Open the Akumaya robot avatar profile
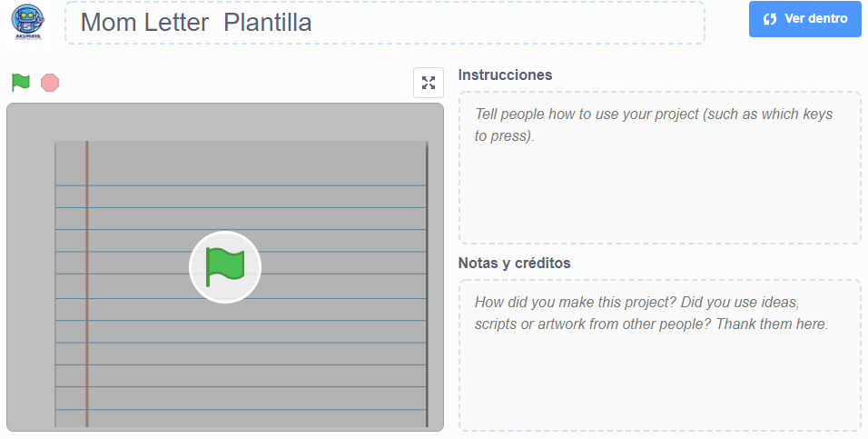868x439 pixels. (x=28, y=23)
